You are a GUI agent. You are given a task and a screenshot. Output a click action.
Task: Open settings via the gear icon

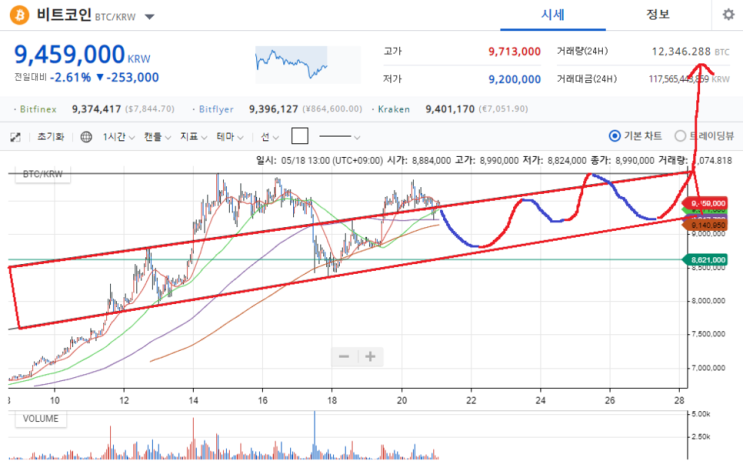(728, 15)
